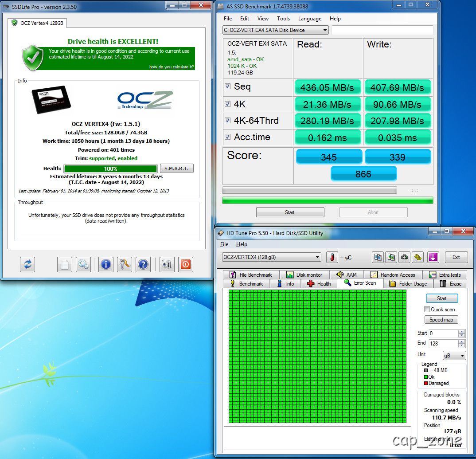Switch to the Random Access tab
Viewport: 476px width, 459px height.
coord(393,275)
